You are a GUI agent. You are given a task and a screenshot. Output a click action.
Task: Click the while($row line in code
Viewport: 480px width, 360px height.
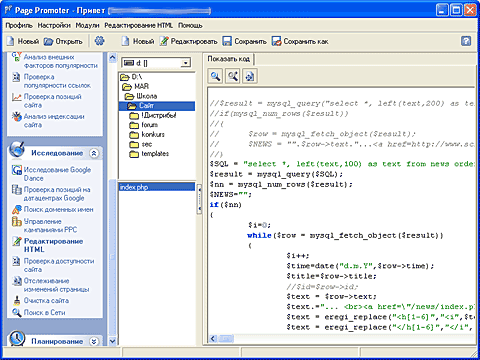click(345, 236)
